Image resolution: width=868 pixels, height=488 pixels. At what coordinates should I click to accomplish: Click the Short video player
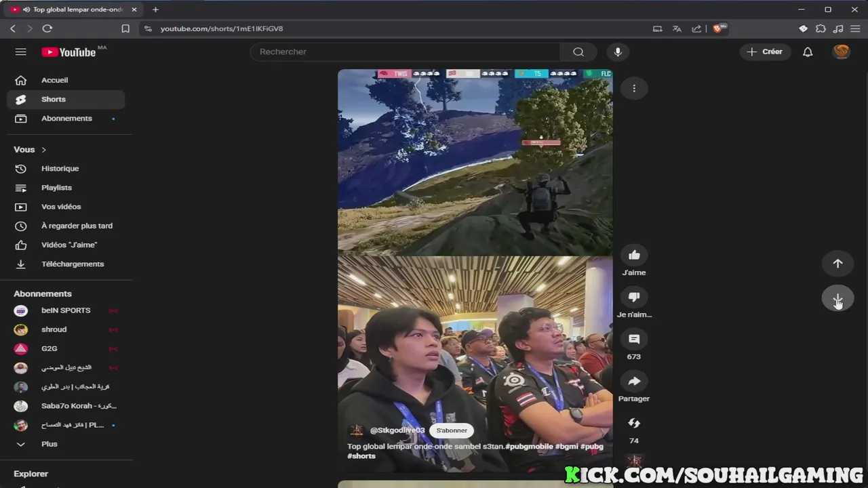(x=475, y=270)
